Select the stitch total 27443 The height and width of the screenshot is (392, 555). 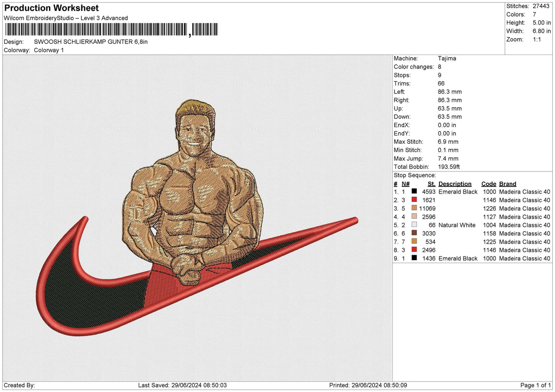click(x=542, y=6)
